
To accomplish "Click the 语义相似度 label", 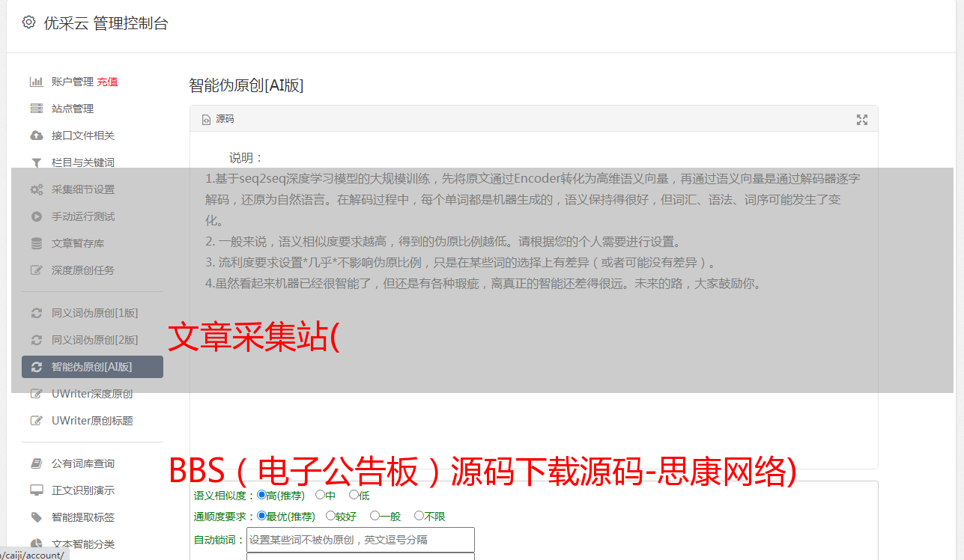I will 224,495.
